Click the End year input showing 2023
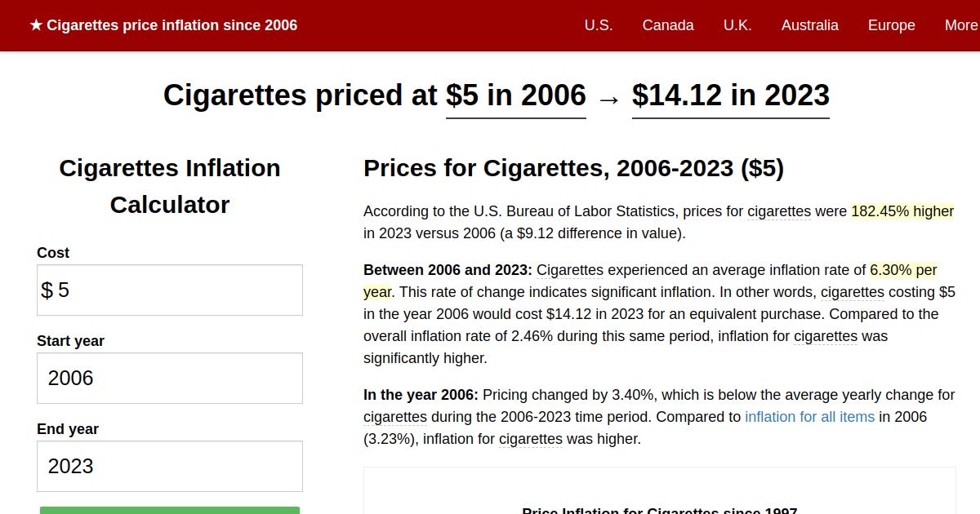980x514 pixels. tap(169, 466)
